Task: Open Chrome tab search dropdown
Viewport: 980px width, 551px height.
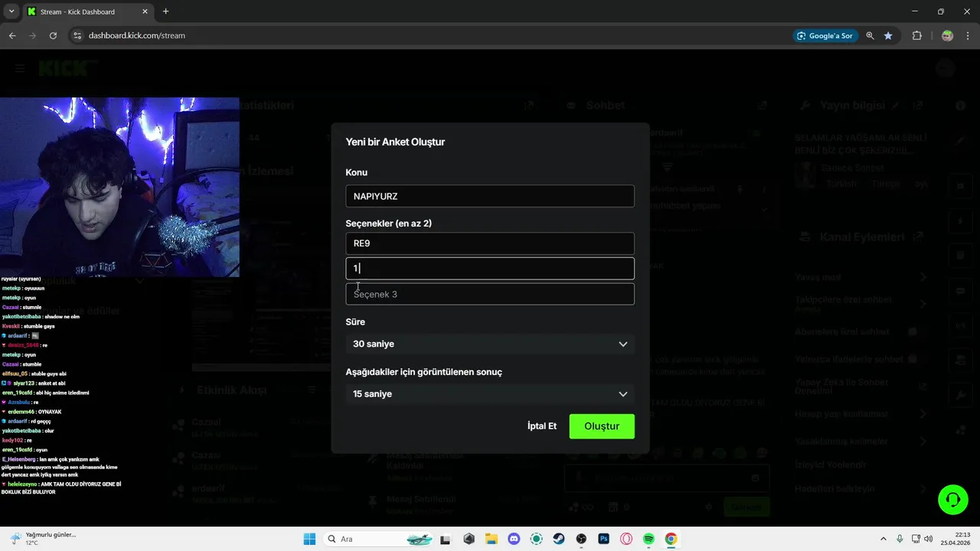Action: [11, 11]
